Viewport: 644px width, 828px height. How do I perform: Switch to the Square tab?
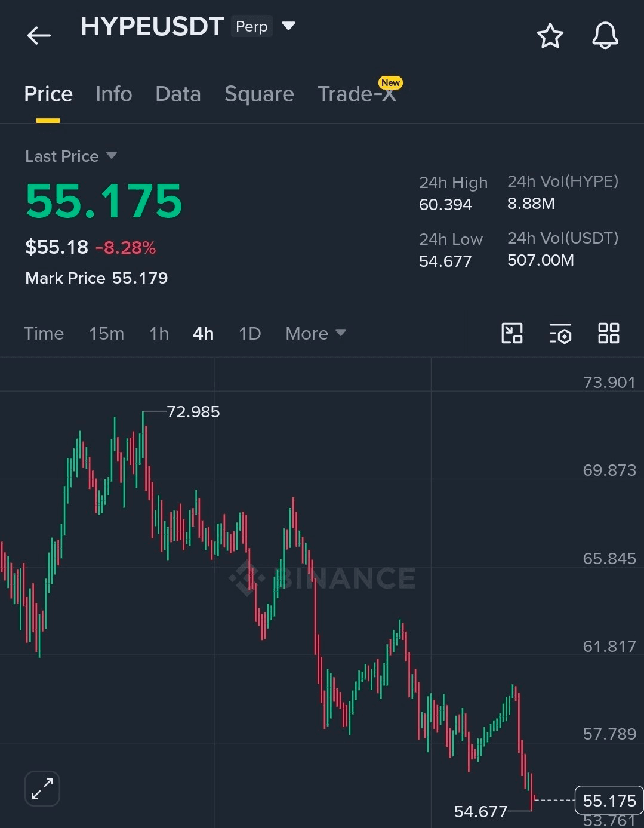[x=259, y=94]
